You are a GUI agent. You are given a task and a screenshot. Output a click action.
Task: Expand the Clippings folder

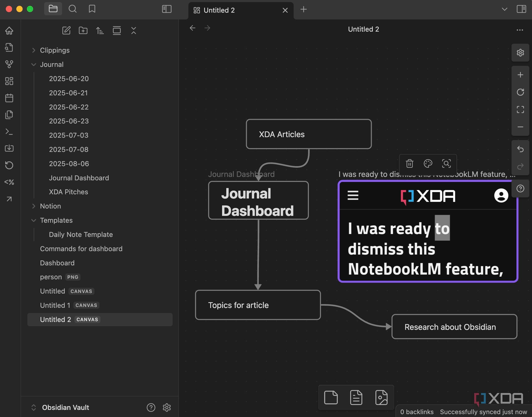point(33,50)
